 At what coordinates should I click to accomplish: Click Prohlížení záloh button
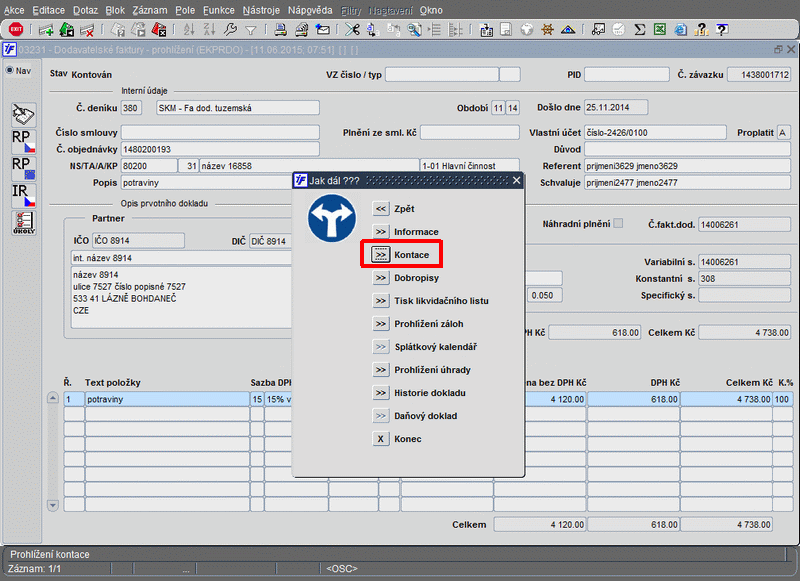point(381,323)
